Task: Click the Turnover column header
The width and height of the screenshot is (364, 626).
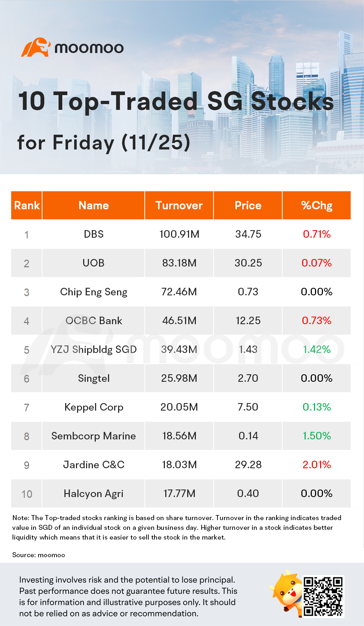Action: click(x=179, y=205)
